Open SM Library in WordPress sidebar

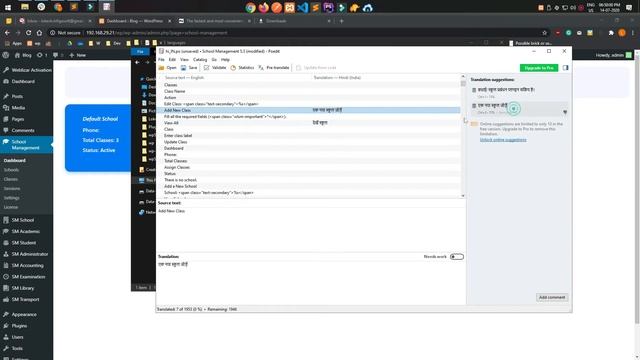(23, 288)
